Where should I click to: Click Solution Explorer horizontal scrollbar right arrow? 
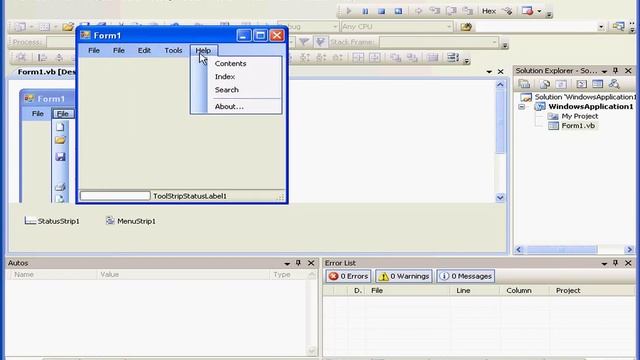(x=629, y=249)
